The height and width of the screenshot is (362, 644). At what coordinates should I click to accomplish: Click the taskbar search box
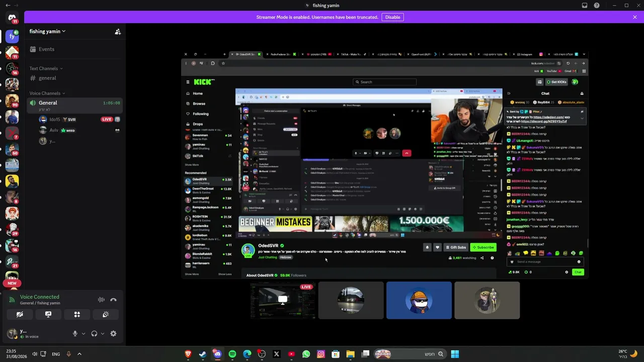(x=409, y=354)
